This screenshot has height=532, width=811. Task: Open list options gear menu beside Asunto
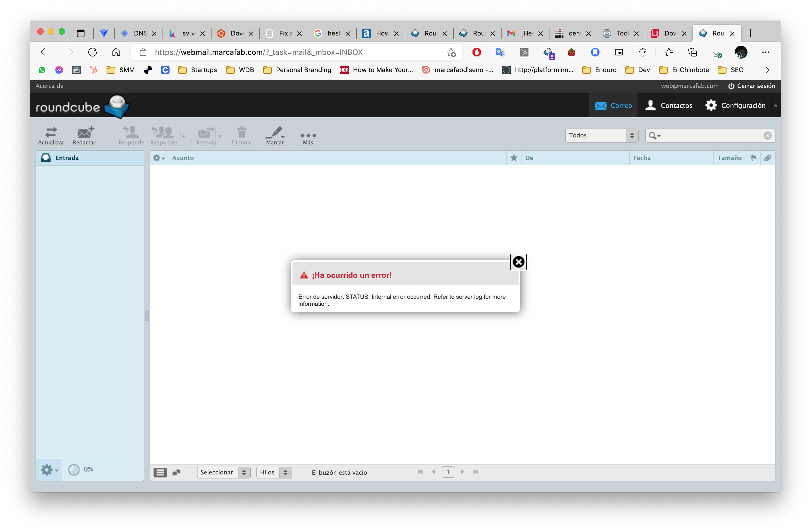pyautogui.click(x=159, y=158)
